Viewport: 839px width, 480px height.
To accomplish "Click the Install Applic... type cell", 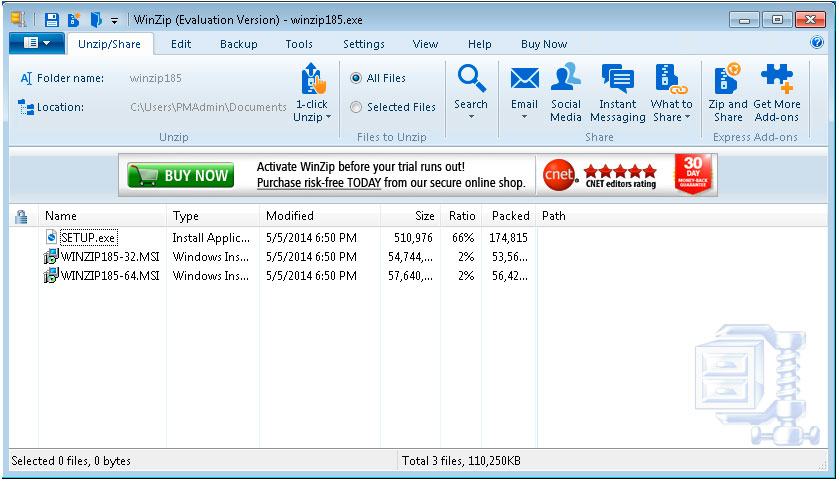I will click(x=211, y=238).
